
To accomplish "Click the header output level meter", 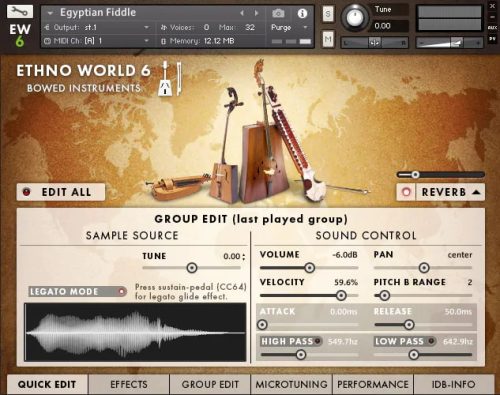I will (x=449, y=18).
